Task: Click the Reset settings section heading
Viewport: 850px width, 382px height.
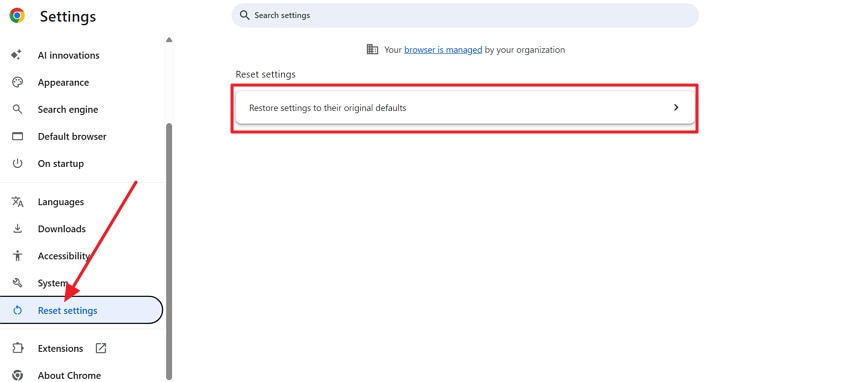Action: pos(266,74)
